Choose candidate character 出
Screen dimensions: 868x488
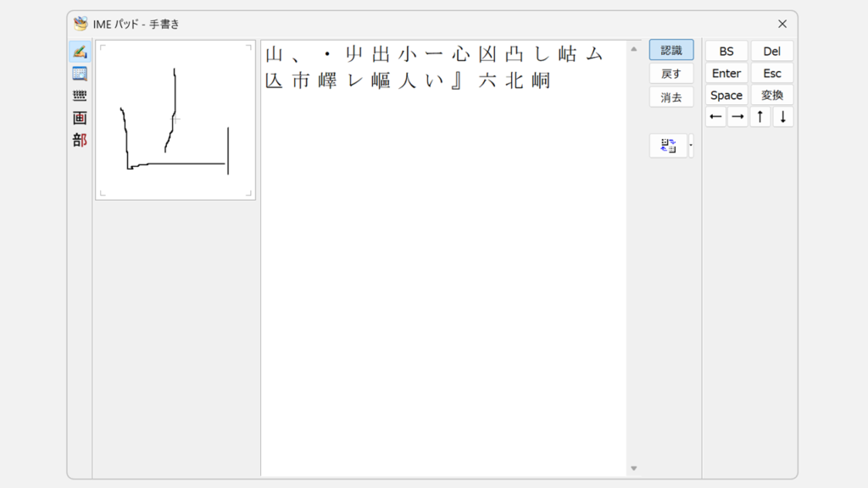pyautogui.click(x=381, y=55)
